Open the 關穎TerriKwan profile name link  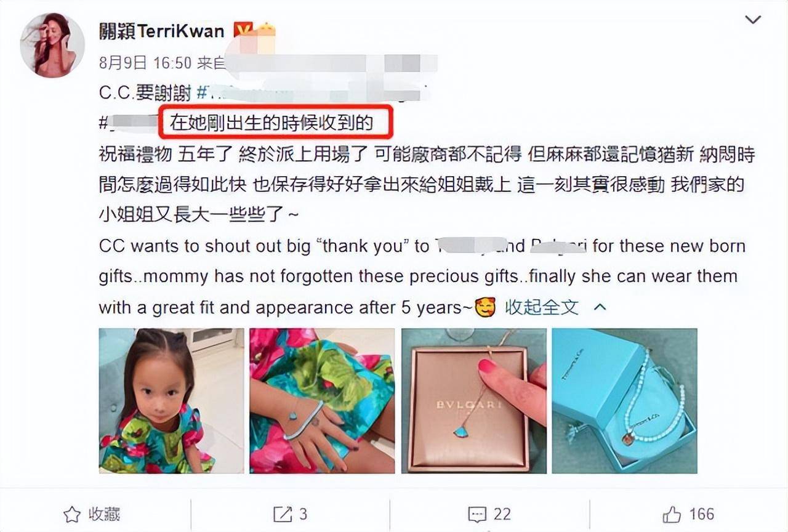point(162,31)
